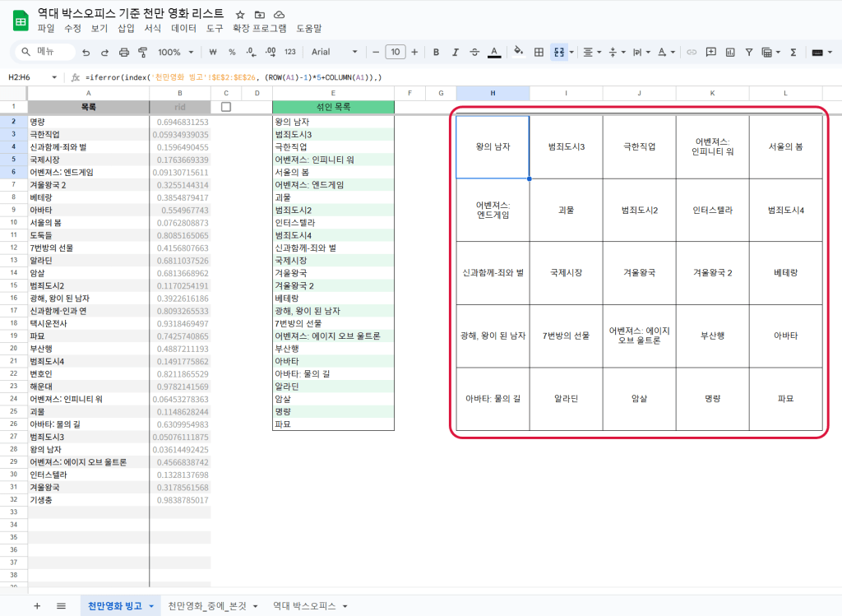Add a new sheet with plus button

(x=37, y=606)
